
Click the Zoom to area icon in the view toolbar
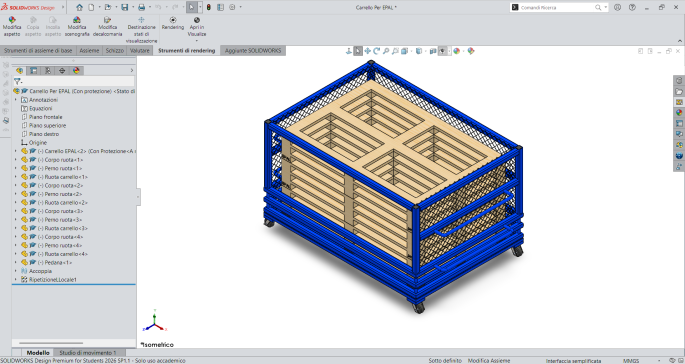click(395, 51)
